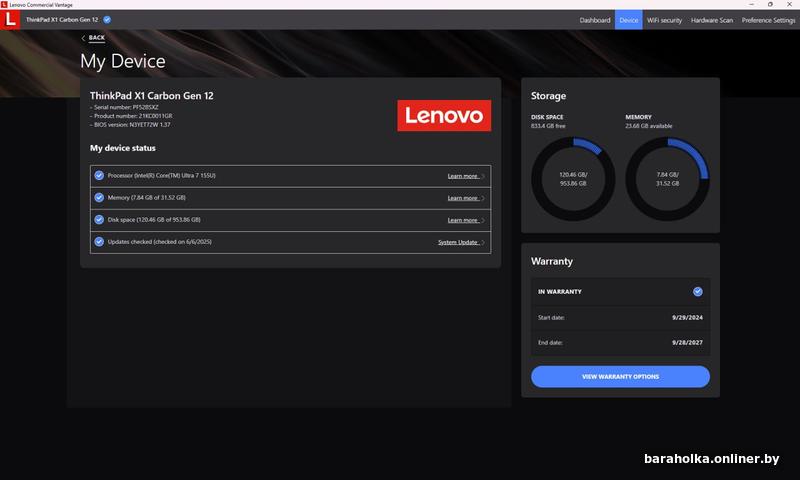Image resolution: width=800 pixels, height=480 pixels.
Task: Click the ThinkPad X1 Carbon Gen 12 heading
Action: (x=152, y=96)
